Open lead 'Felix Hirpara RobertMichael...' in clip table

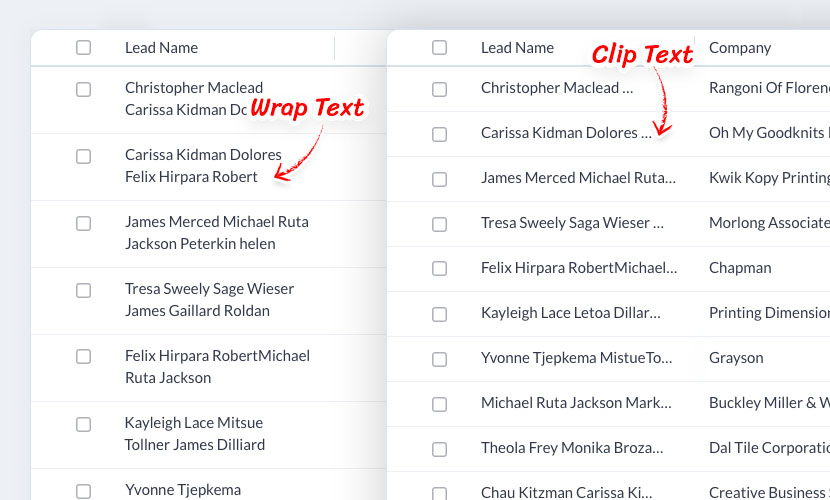[x=579, y=268]
